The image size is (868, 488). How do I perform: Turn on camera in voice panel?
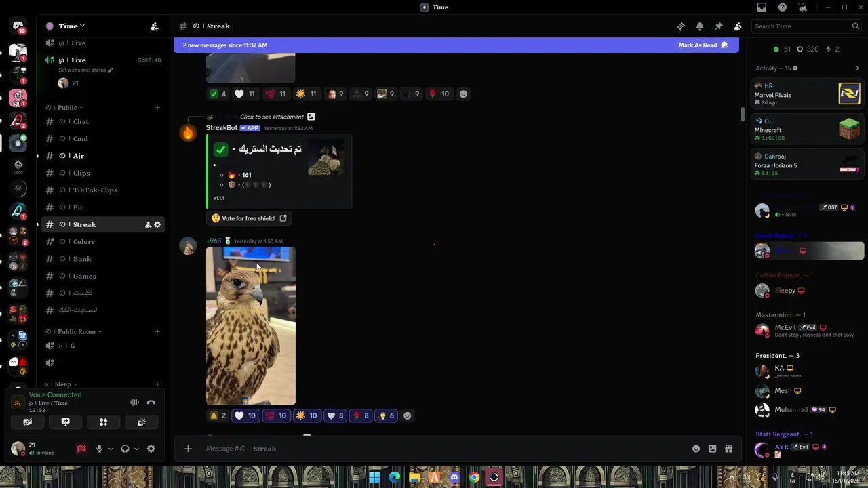tap(28, 422)
